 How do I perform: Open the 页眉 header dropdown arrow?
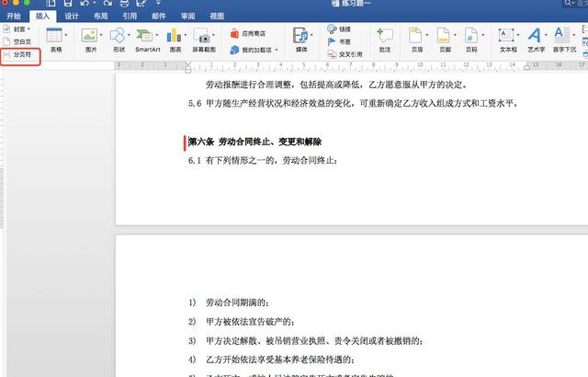tap(426, 35)
